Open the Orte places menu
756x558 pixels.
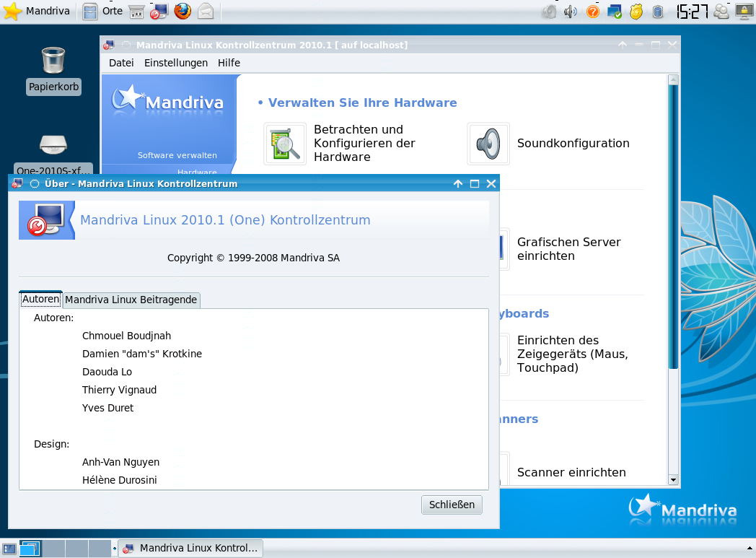point(102,12)
